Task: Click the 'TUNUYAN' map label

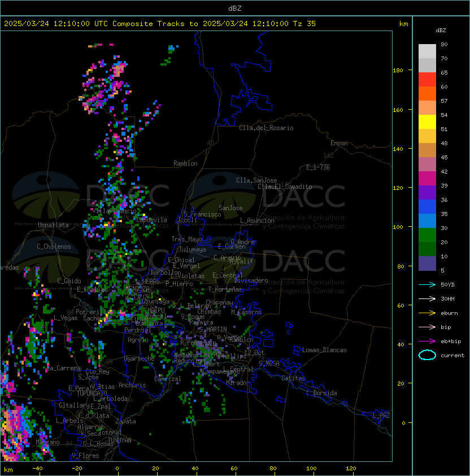Action: click(120, 440)
